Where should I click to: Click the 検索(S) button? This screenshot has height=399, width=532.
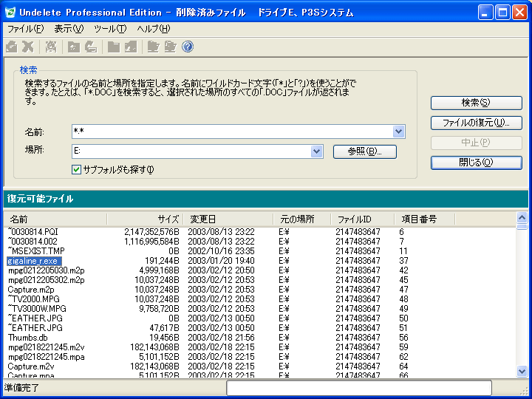476,103
